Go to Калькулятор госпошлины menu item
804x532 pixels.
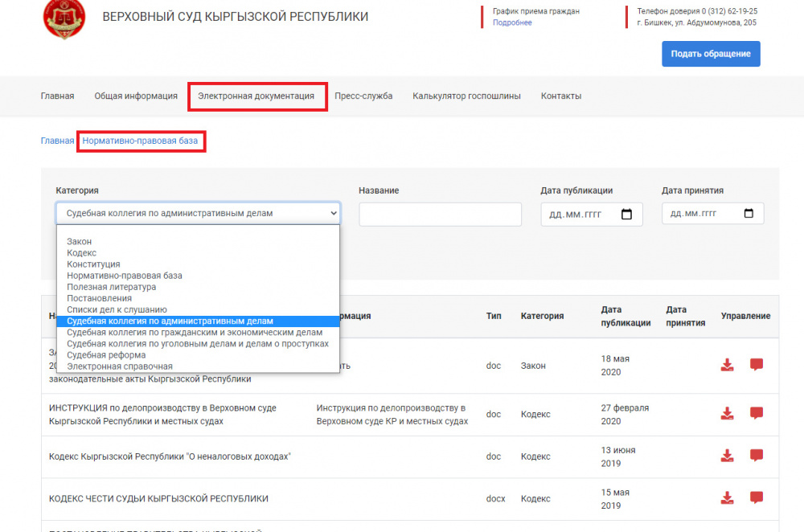pos(466,96)
